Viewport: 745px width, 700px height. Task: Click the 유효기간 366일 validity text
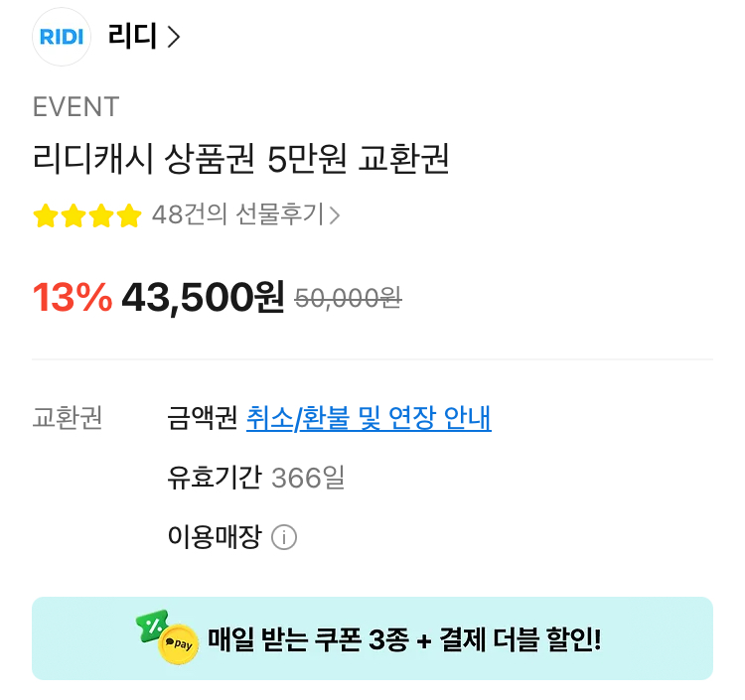click(256, 479)
